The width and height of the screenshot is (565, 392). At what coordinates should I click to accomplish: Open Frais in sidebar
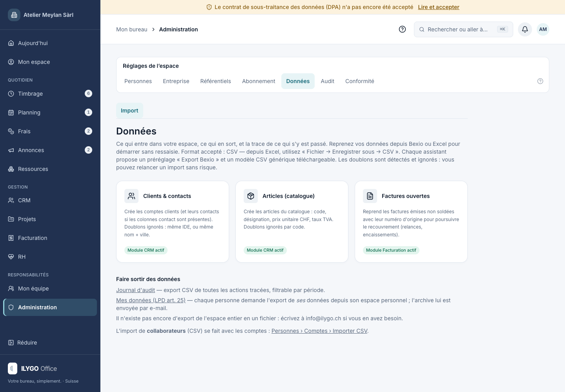click(x=50, y=131)
